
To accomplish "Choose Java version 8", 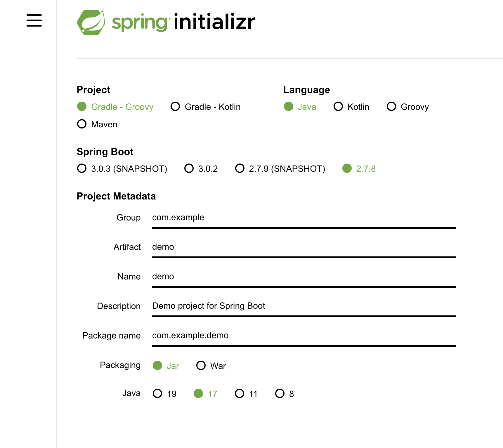I will 285,394.
